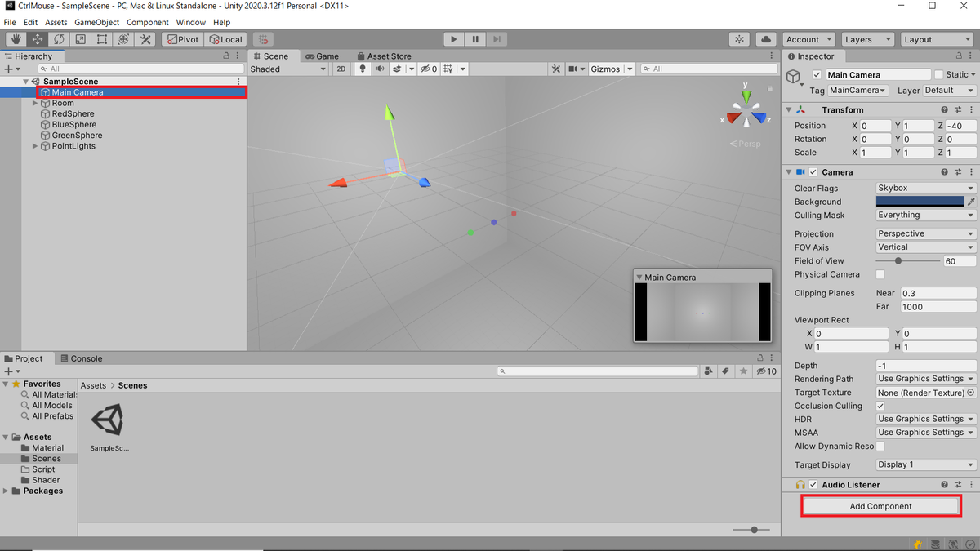The image size is (980, 551).
Task: Click Target Texture object picker
Action: (970, 393)
